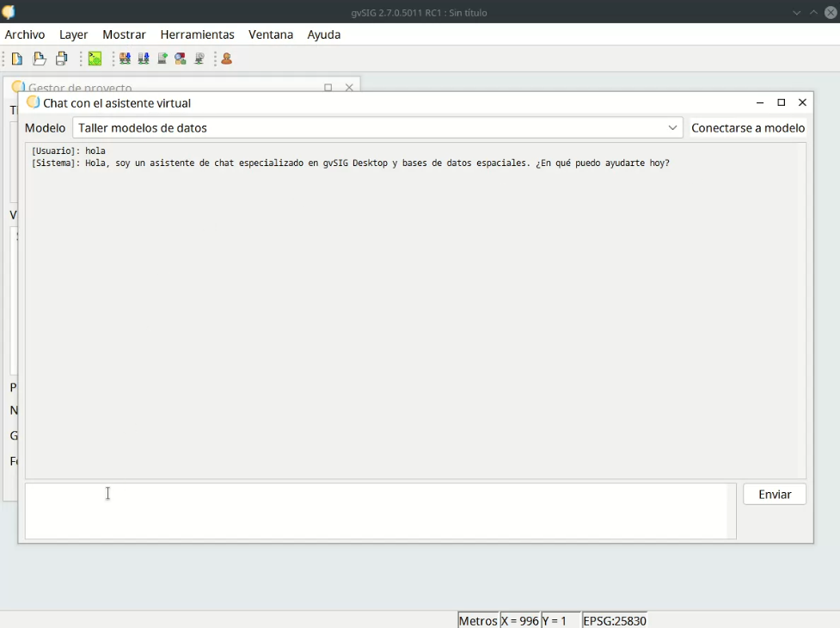Click the database icon with red globe
This screenshot has height=628, width=840.
(x=181, y=58)
